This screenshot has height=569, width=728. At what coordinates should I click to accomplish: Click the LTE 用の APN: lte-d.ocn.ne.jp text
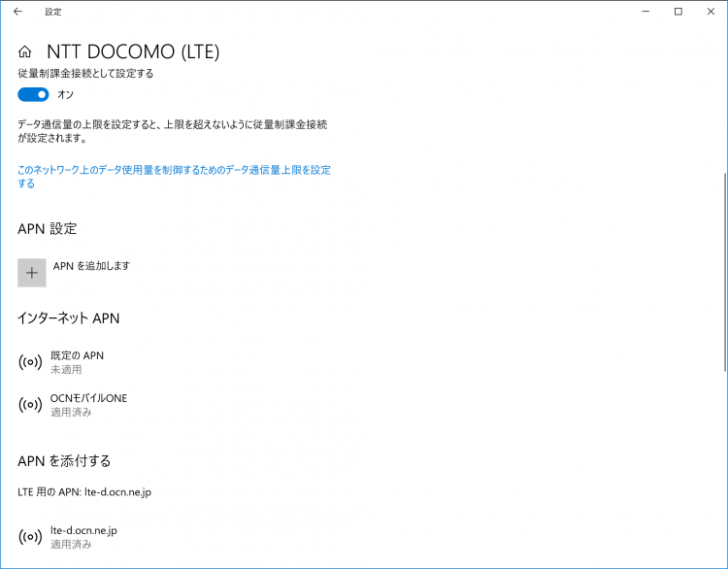[x=84, y=492]
